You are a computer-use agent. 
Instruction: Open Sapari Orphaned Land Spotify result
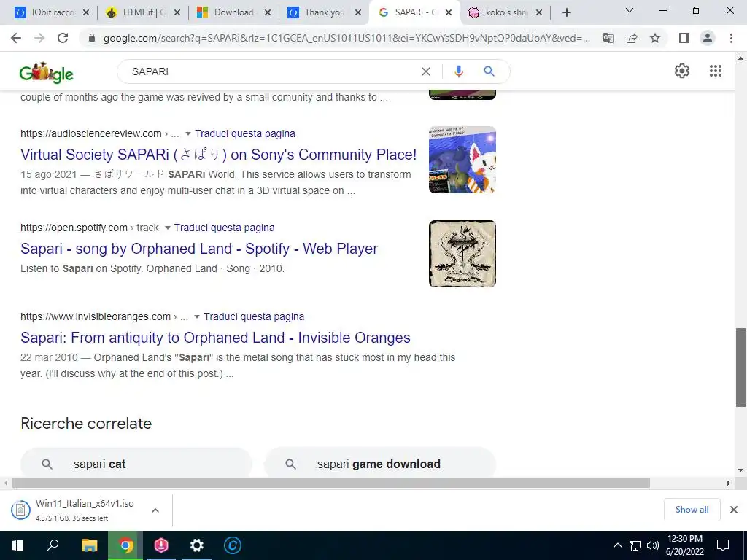[199, 249]
